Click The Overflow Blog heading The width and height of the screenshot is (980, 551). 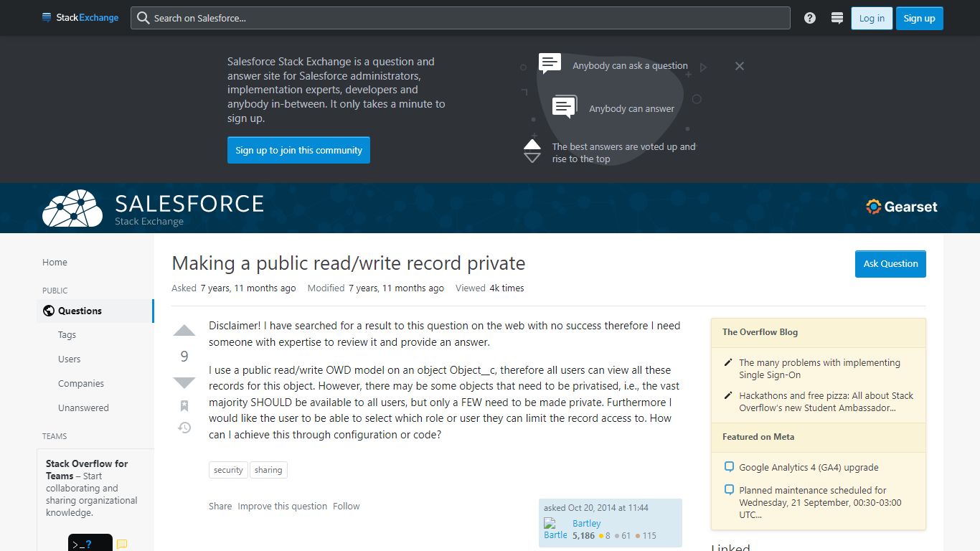760,332
